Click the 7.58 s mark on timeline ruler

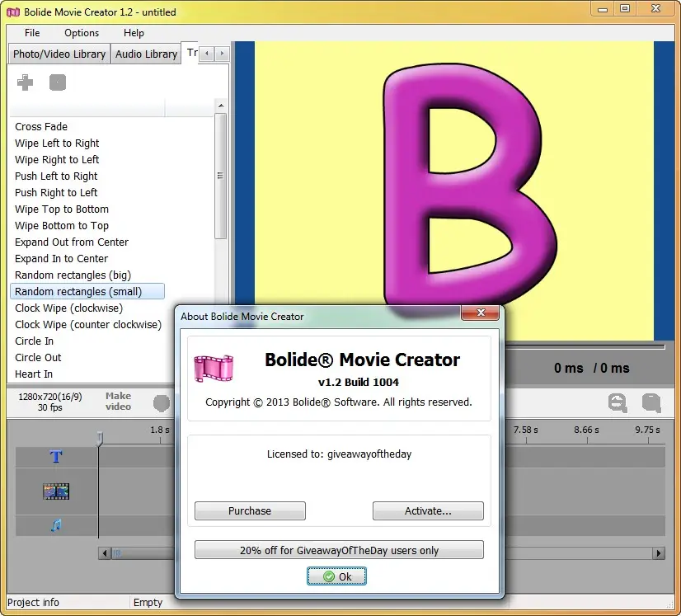click(525, 430)
